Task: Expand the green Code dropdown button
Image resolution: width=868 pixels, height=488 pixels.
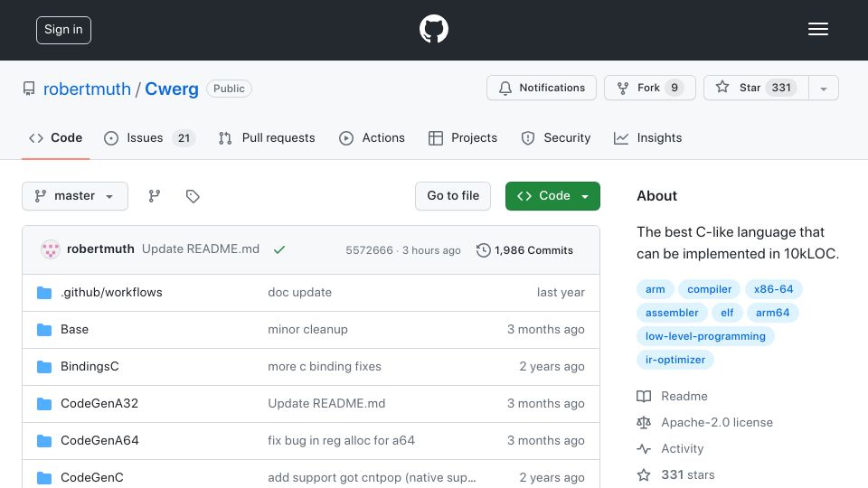Action: coord(552,196)
